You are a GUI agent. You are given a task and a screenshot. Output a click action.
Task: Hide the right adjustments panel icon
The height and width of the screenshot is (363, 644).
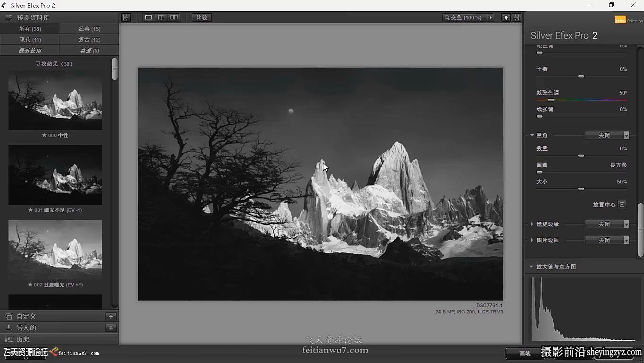coord(517,17)
